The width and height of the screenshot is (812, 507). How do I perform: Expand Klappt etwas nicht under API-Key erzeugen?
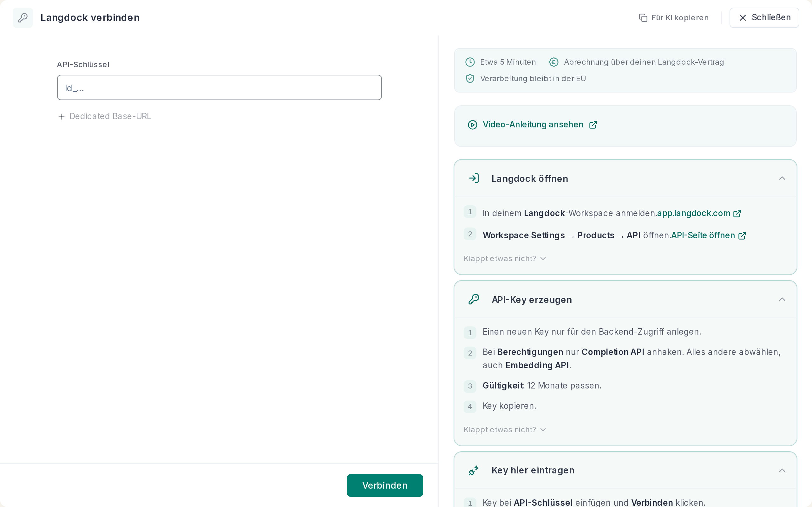click(x=505, y=430)
